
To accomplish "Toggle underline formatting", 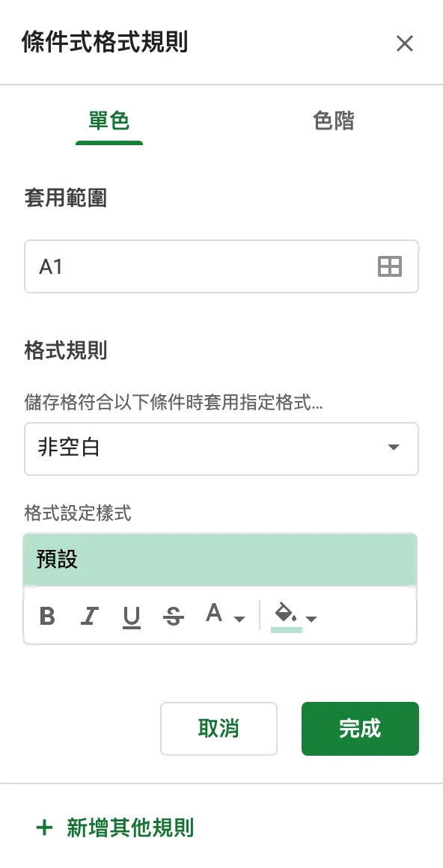I will point(131,615).
